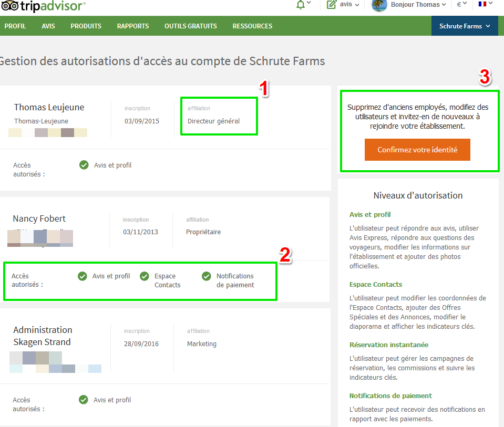504x427 pixels.
Task: Click the Marketing affiliation text
Action: [x=202, y=344]
